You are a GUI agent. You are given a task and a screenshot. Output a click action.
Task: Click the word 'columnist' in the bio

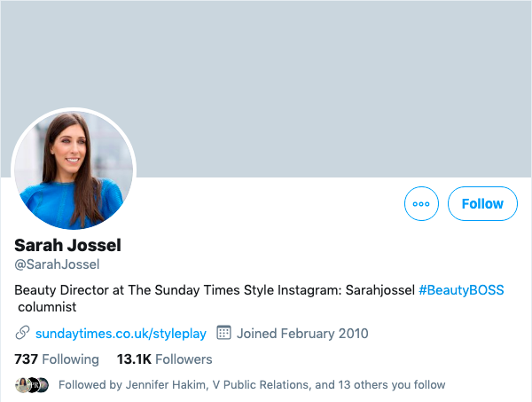pos(48,307)
